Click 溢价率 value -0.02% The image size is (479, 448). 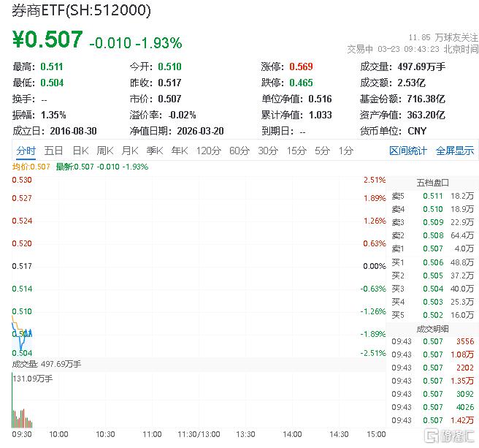(182, 115)
